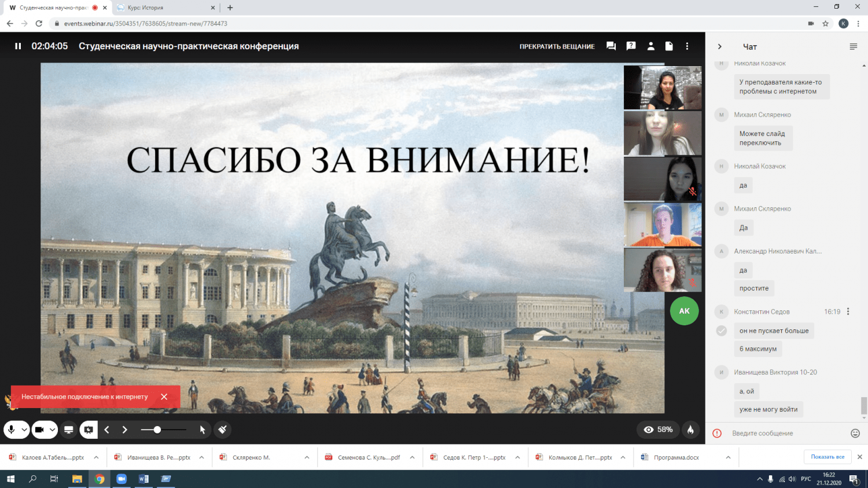Go back in the browser

(10, 24)
